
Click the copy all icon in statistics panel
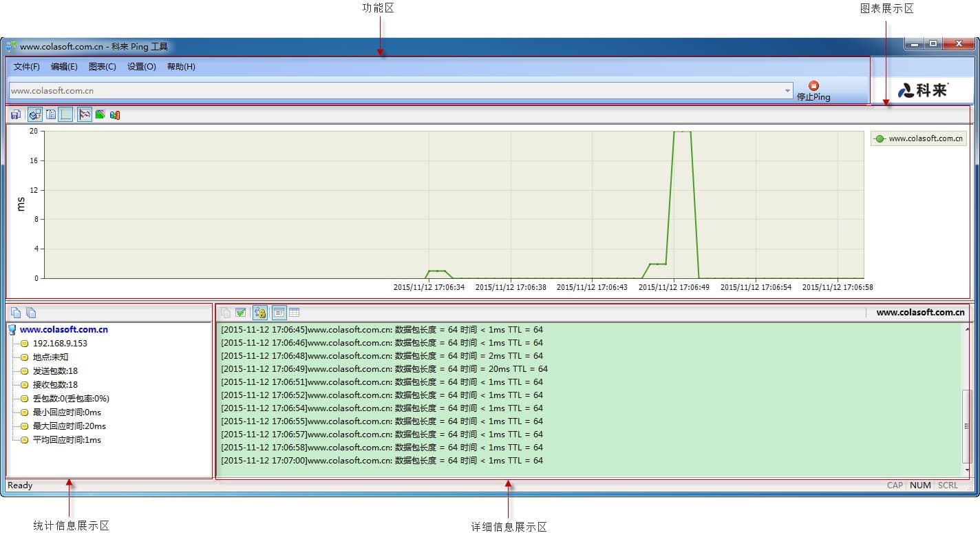31,313
